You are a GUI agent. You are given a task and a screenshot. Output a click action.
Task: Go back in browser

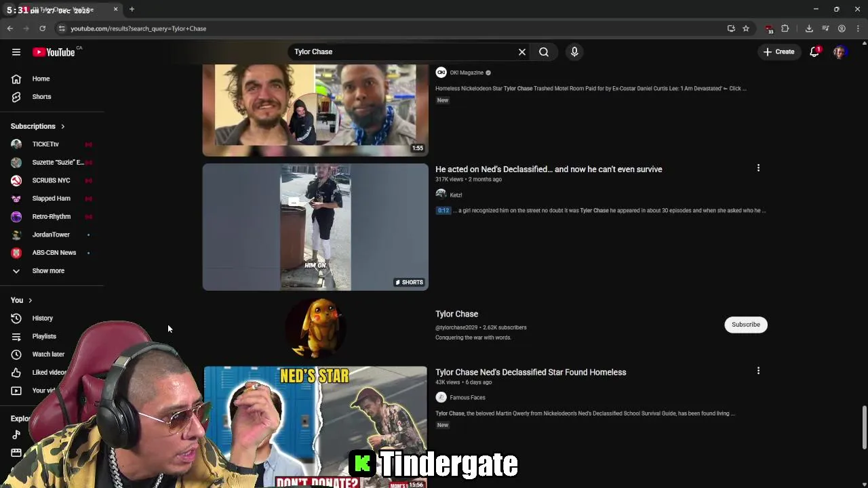tap(9, 28)
